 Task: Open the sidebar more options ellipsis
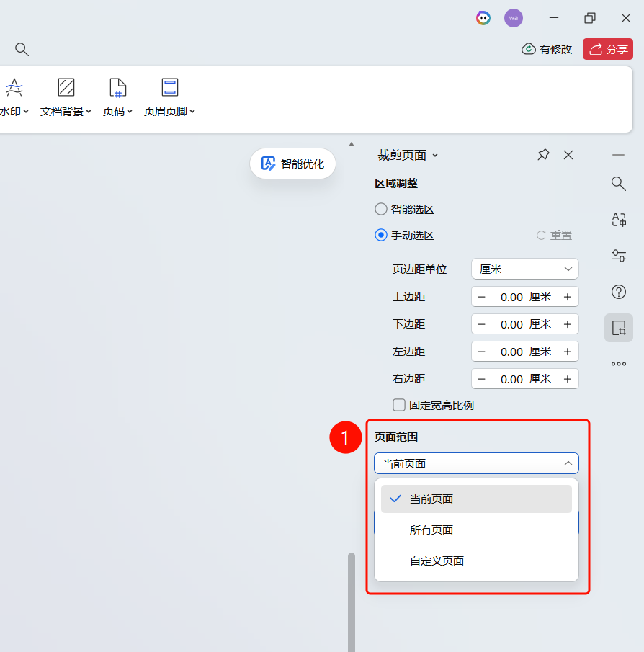tap(619, 364)
